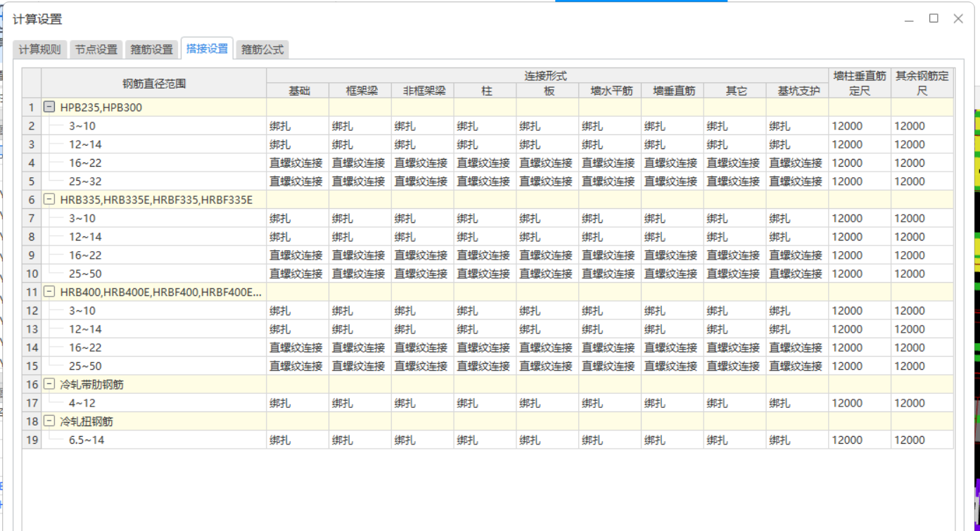Image resolution: width=980 pixels, height=531 pixels.
Task: Click row 17 墙柱垂直筋定尺 value 12000
Action: (x=860, y=403)
